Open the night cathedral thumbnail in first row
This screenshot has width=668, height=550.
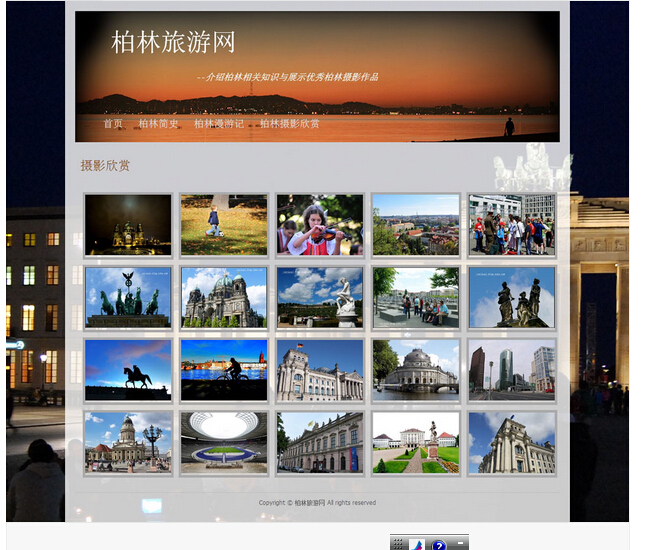coord(128,225)
